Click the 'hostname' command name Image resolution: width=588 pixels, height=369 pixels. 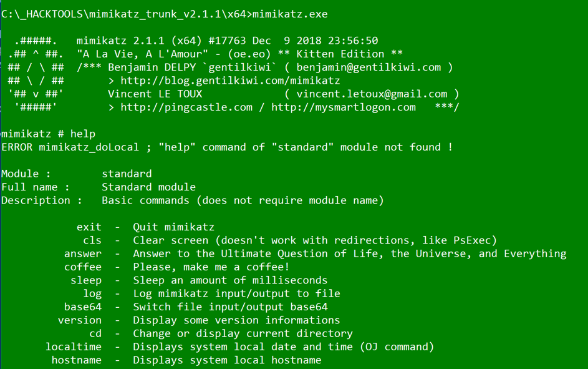point(77,360)
